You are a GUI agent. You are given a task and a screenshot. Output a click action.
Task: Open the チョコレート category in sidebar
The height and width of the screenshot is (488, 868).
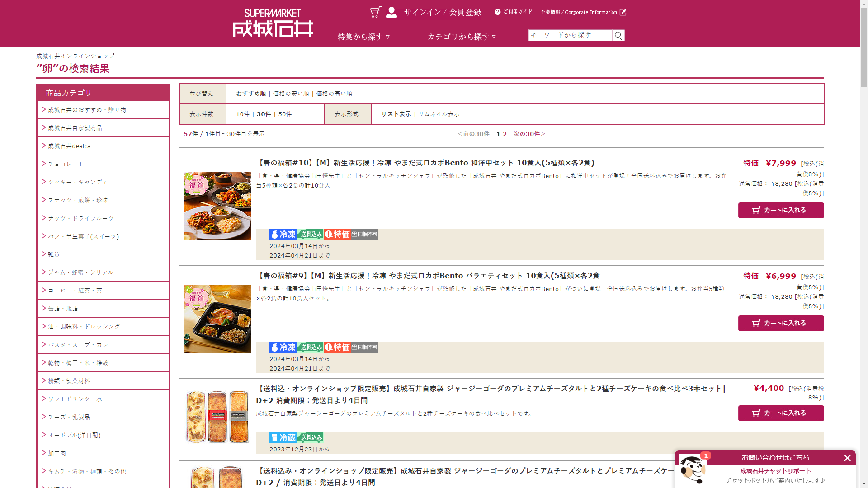[66, 164]
